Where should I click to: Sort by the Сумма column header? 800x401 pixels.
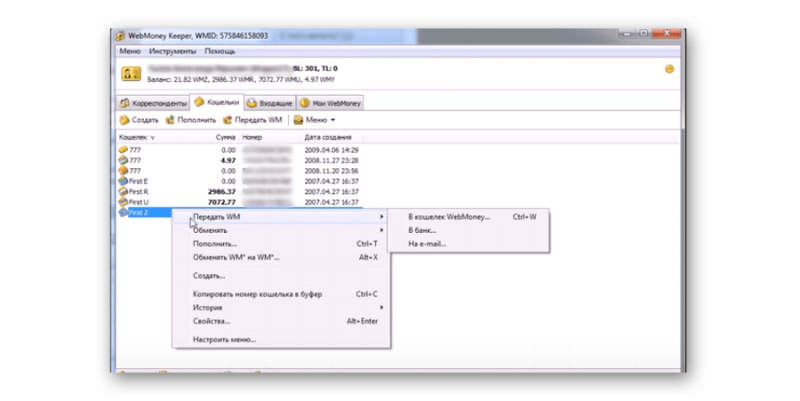pyautogui.click(x=225, y=137)
